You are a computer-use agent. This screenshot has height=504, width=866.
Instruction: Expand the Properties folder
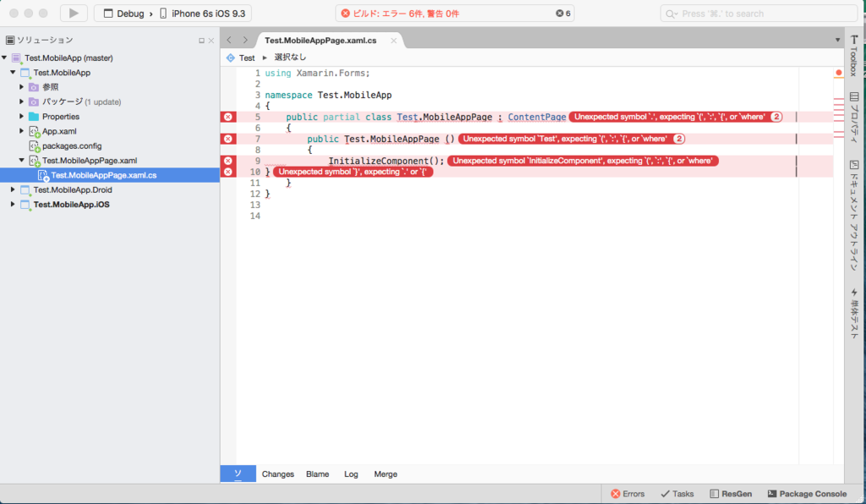tap(21, 117)
